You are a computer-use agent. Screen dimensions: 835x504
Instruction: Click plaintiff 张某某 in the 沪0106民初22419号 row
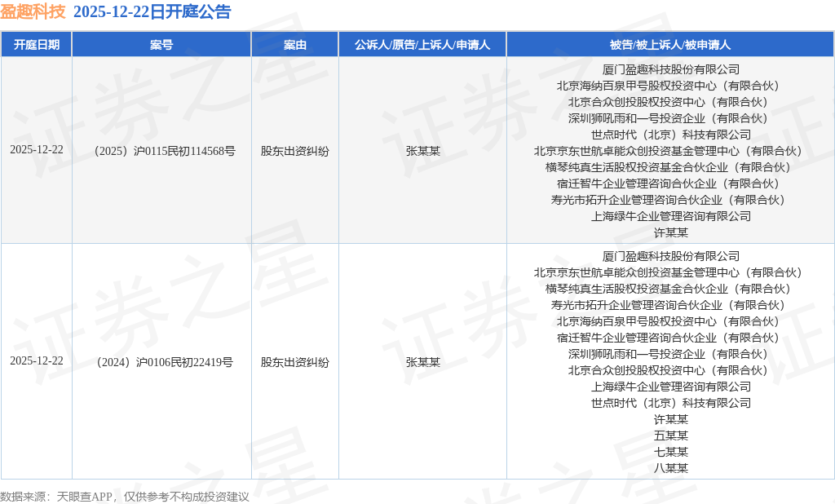pyautogui.click(x=423, y=362)
